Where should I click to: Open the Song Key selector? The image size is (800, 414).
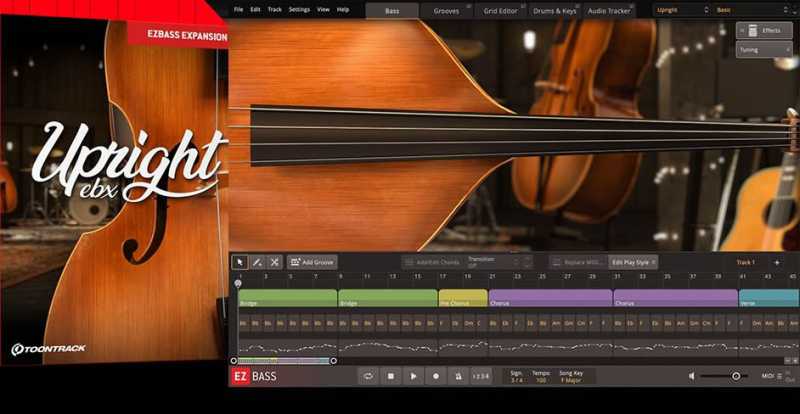pos(571,377)
